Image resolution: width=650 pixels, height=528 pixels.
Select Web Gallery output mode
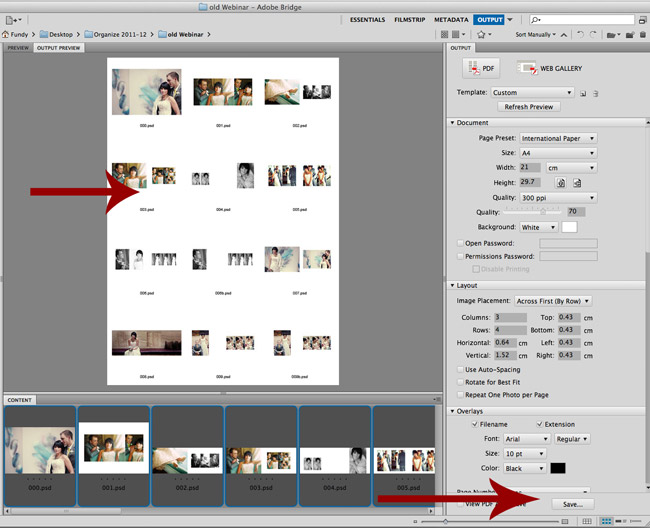tap(550, 68)
